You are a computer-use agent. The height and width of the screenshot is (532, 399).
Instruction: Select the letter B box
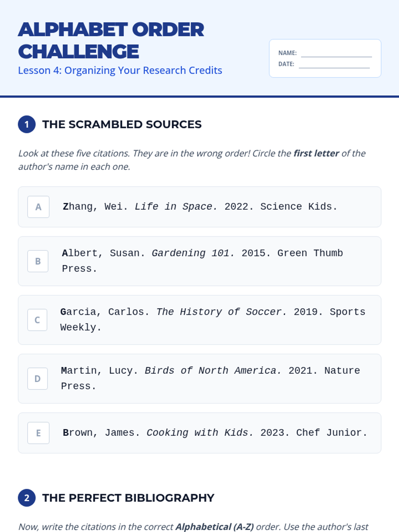point(38,261)
